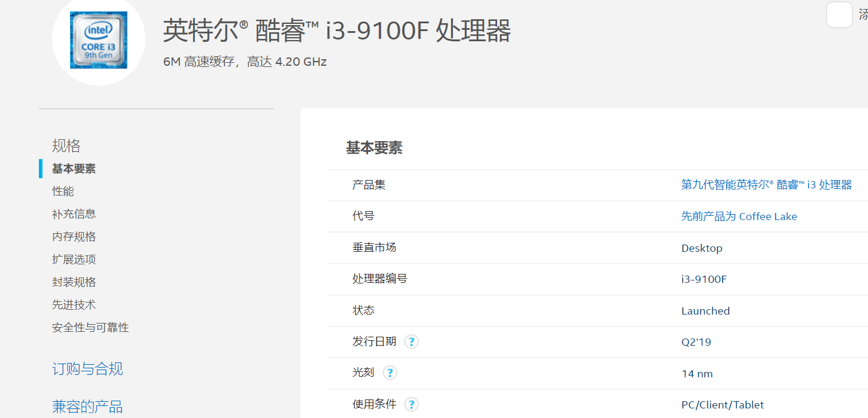Screen dimensions: 868x418
Task: Click 先进技术 sidebar item
Action: pyautogui.click(x=74, y=305)
